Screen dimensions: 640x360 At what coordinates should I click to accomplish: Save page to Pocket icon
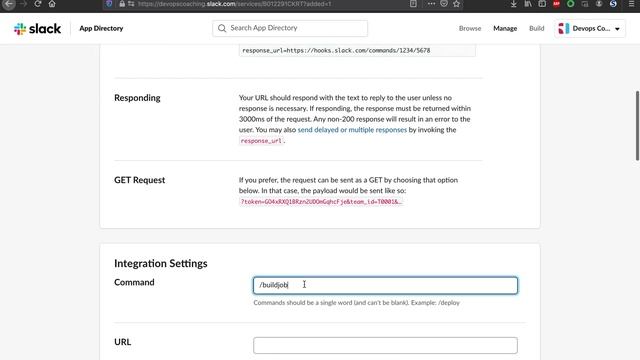[444, 4]
